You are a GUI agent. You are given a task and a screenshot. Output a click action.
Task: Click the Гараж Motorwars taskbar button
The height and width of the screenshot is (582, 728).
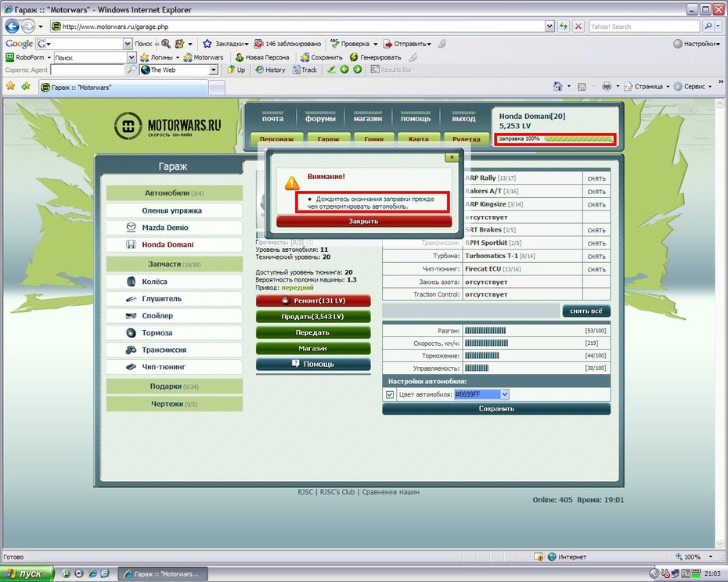click(164, 574)
